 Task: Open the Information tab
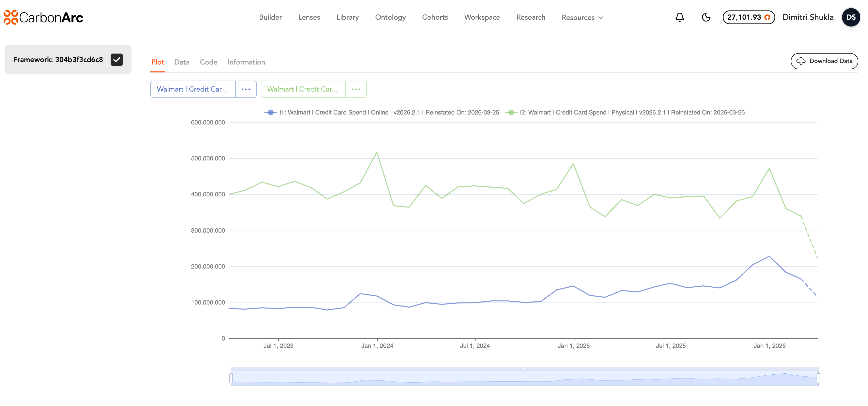(246, 62)
